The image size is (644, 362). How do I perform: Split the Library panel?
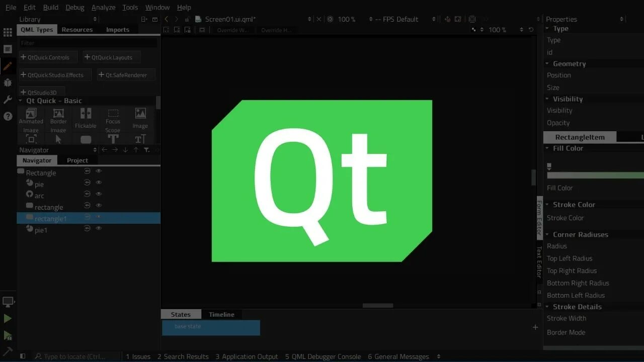144,19
